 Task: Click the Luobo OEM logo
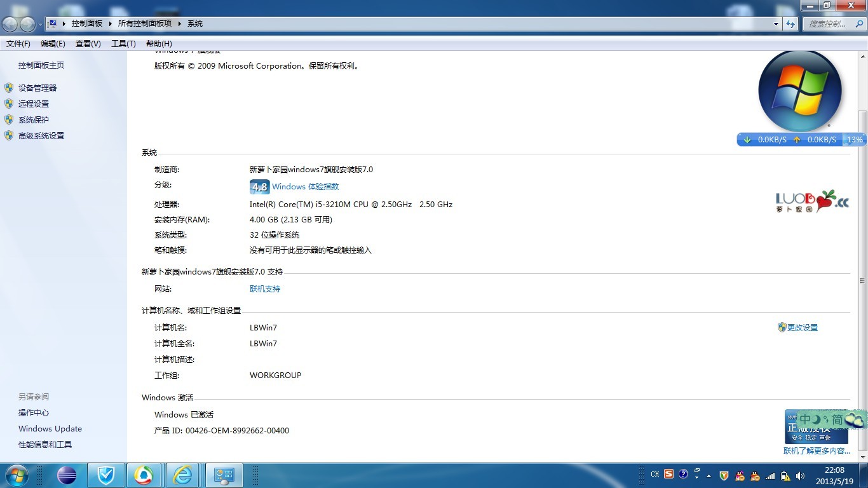click(812, 201)
